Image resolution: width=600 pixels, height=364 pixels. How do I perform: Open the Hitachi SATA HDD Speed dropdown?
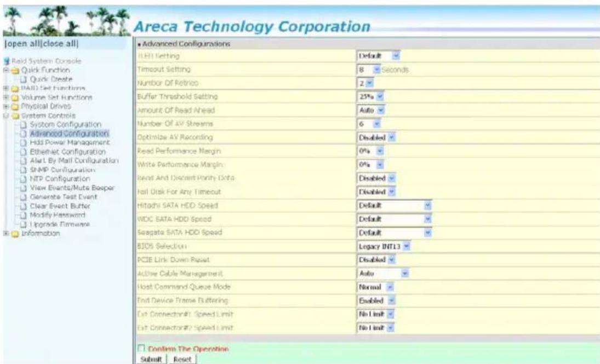394,205
